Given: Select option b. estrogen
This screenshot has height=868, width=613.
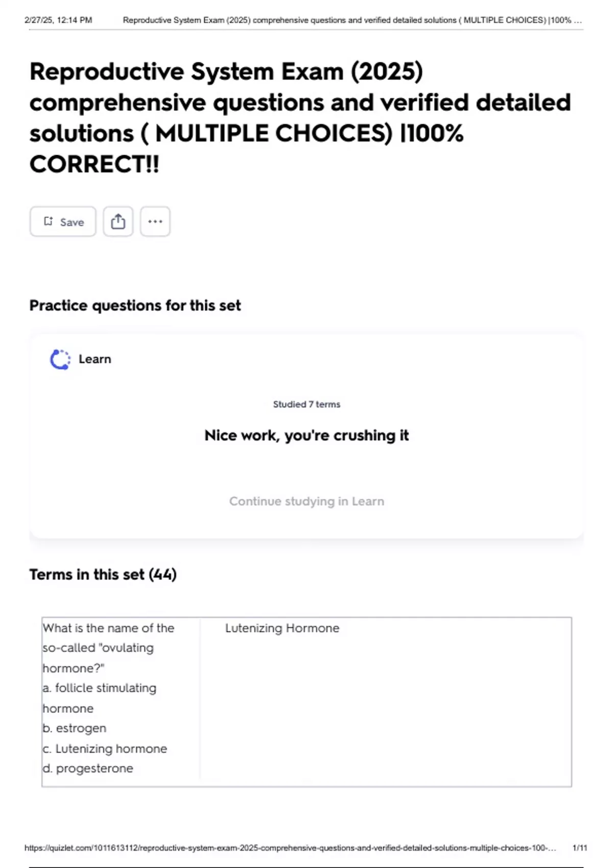Looking at the screenshot, I should 75,728.
